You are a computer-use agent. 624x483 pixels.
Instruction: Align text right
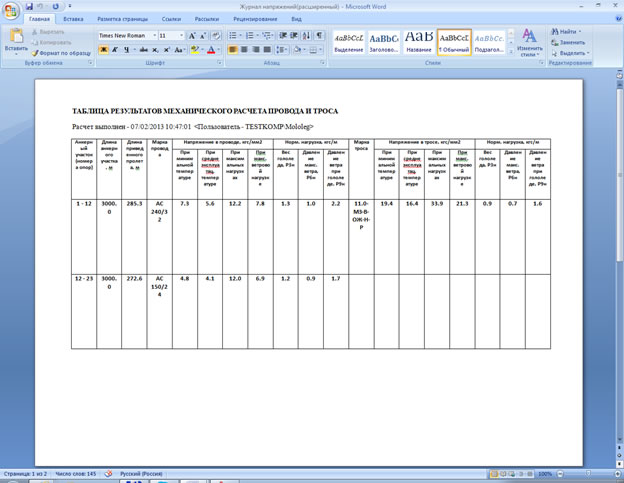[x=256, y=50]
